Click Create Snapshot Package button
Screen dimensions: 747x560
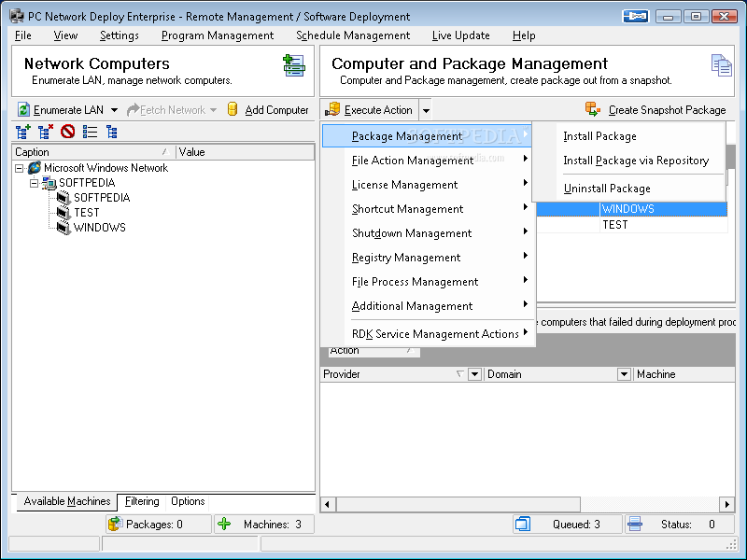655,110
